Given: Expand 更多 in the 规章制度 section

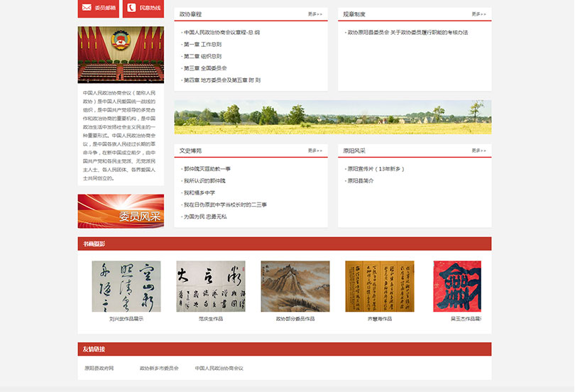Looking at the screenshot, I should pos(478,14).
